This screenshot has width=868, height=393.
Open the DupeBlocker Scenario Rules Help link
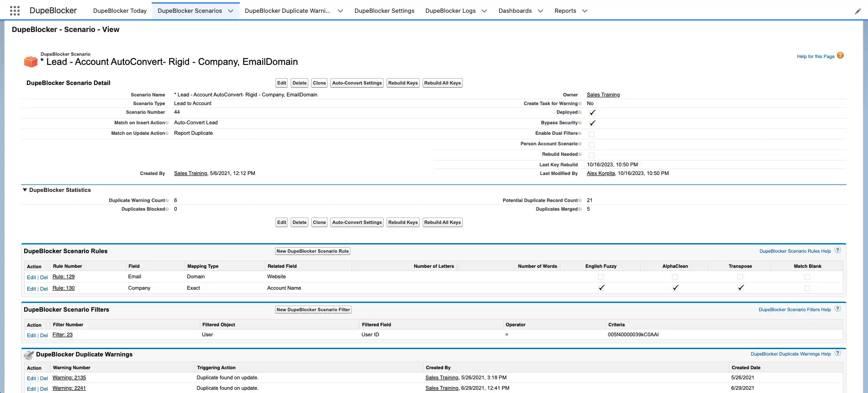point(795,251)
